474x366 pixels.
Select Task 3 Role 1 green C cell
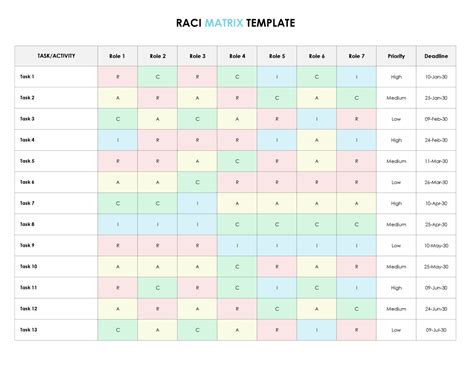[117, 119]
